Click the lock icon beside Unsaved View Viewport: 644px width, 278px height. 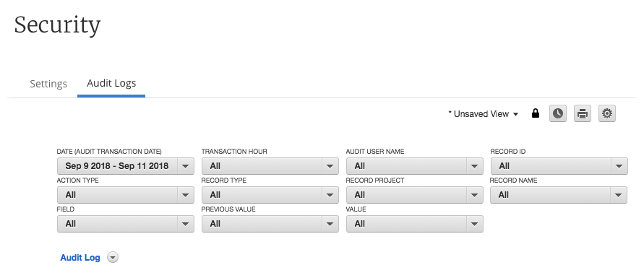535,113
